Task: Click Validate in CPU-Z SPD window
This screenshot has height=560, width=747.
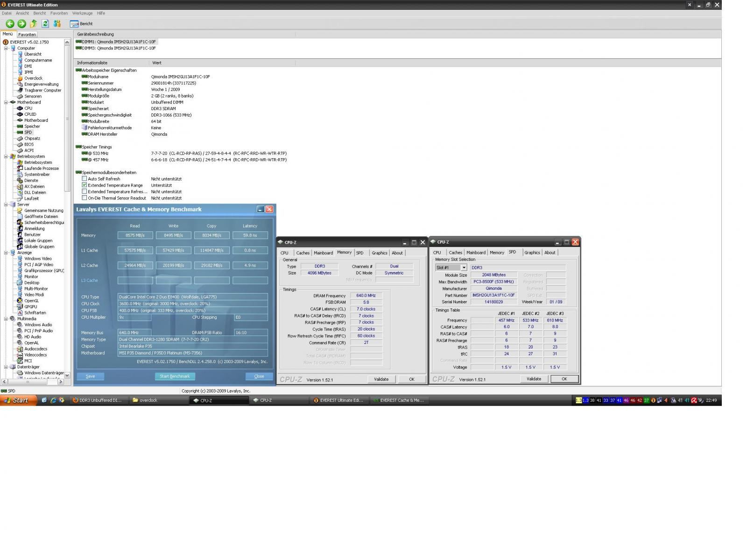Action: click(x=534, y=379)
